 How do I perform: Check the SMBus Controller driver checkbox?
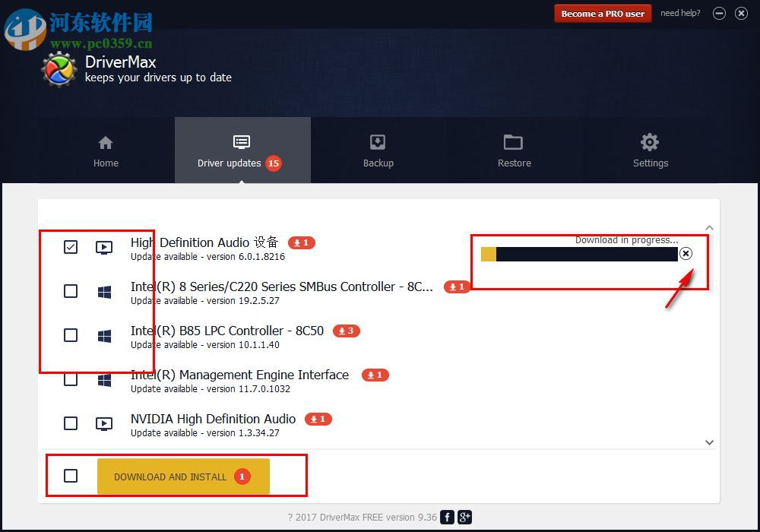[71, 291]
